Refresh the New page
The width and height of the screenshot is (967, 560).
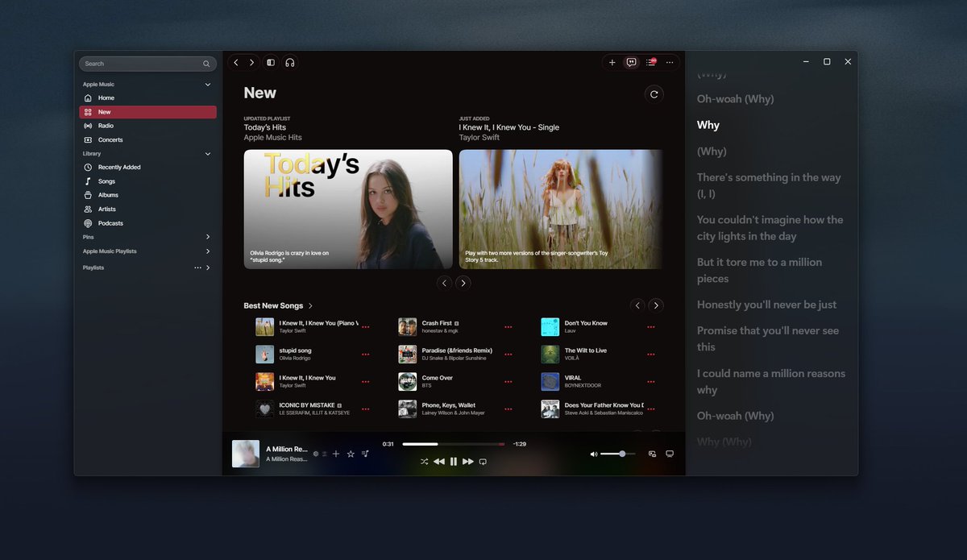click(654, 94)
